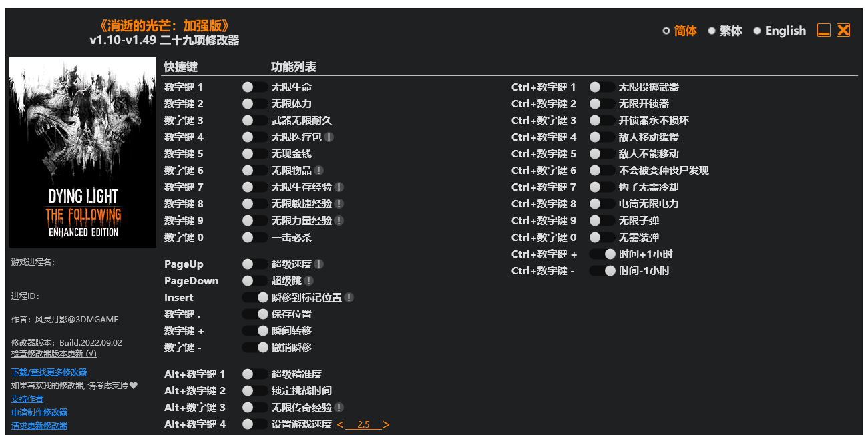Enable 敌人不能移动 toggle
Image resolution: width=868 pixels, height=435 pixels.
(602, 154)
